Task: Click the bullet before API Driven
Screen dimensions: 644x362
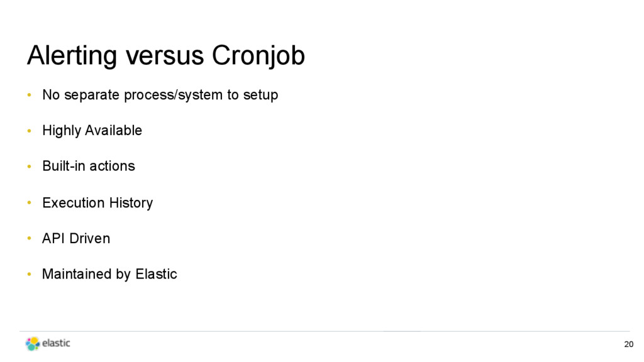Action: point(29,238)
